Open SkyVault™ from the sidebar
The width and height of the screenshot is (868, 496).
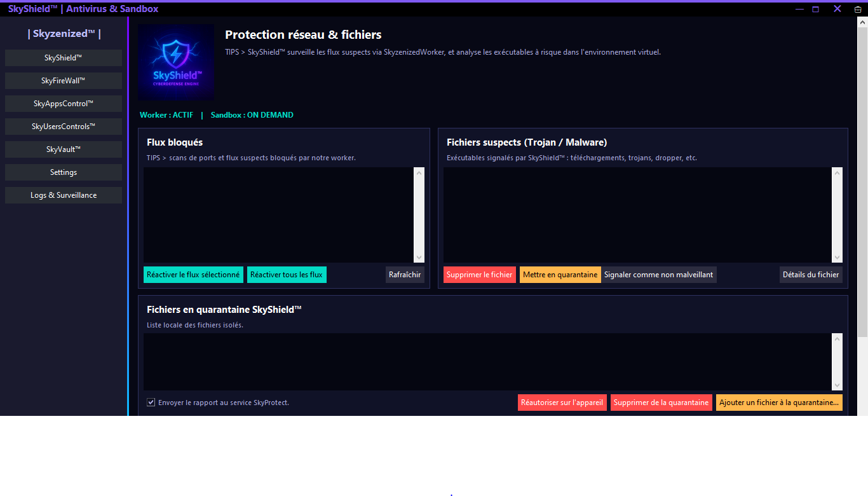64,149
